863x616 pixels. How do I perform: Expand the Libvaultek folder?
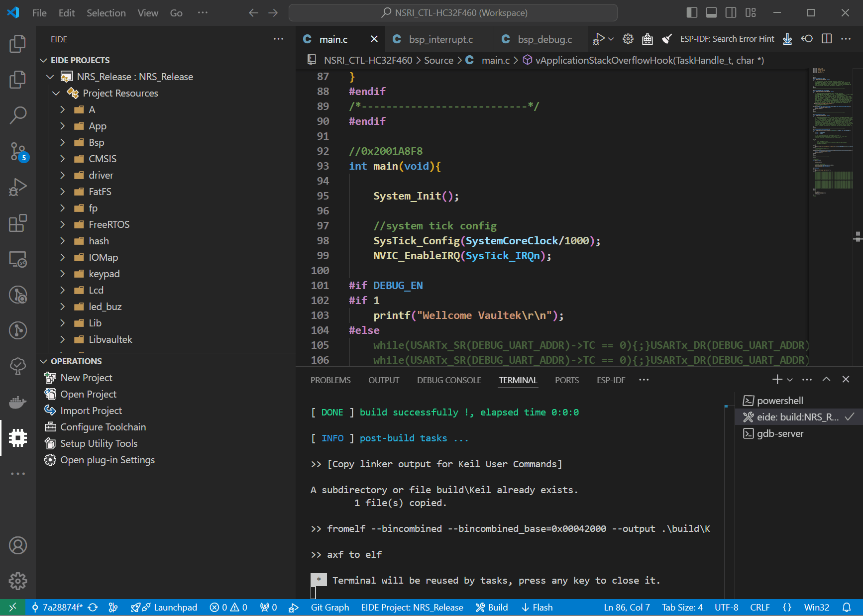click(62, 339)
